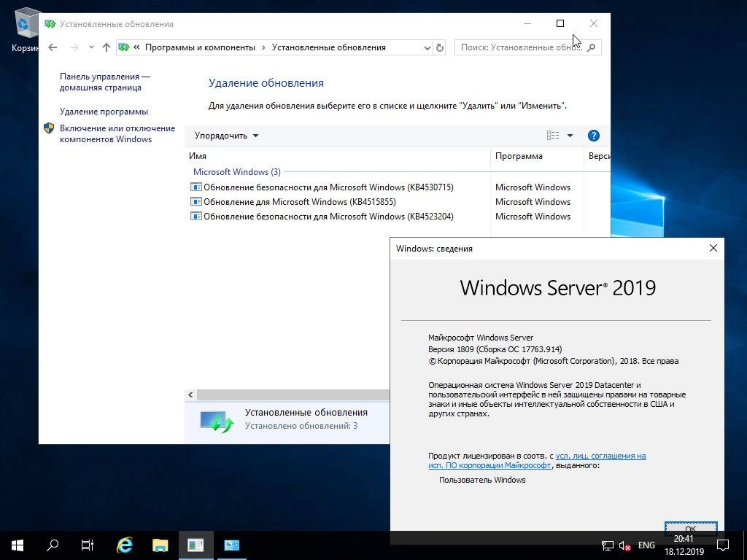Open File Explorer from taskbar
The height and width of the screenshot is (560, 747).
pyautogui.click(x=160, y=545)
